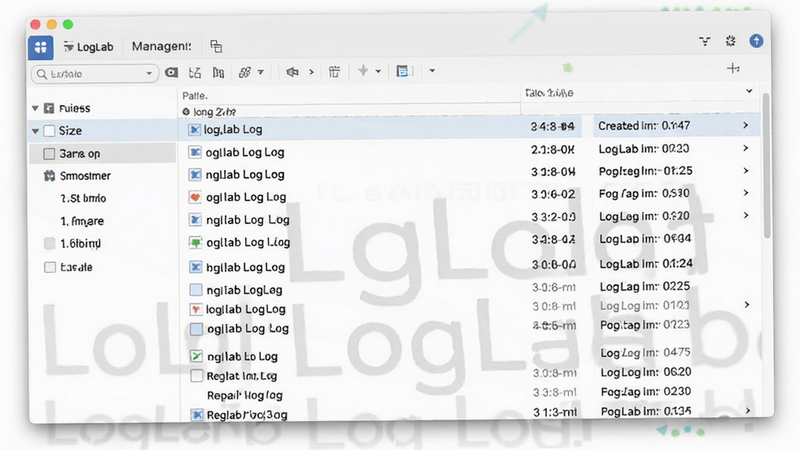Click the Log Log Im: 0475 value
Viewport: 800px width, 450px height.
coord(645,353)
